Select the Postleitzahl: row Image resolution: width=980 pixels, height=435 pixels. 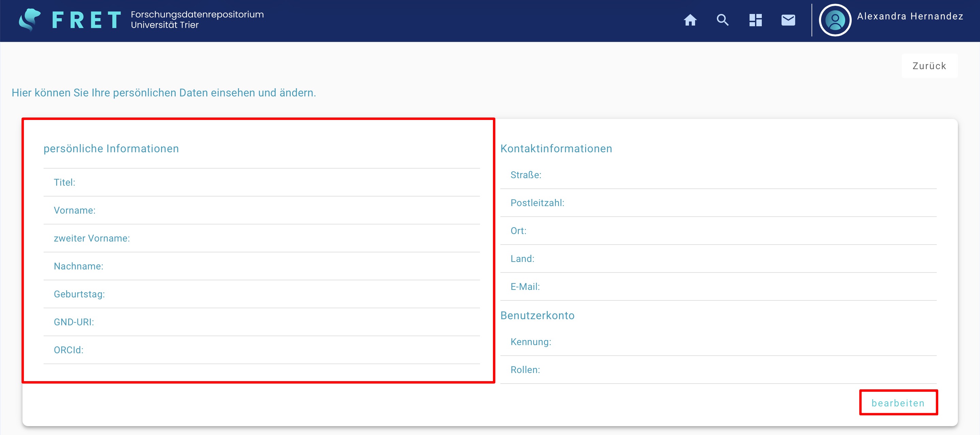(x=718, y=203)
